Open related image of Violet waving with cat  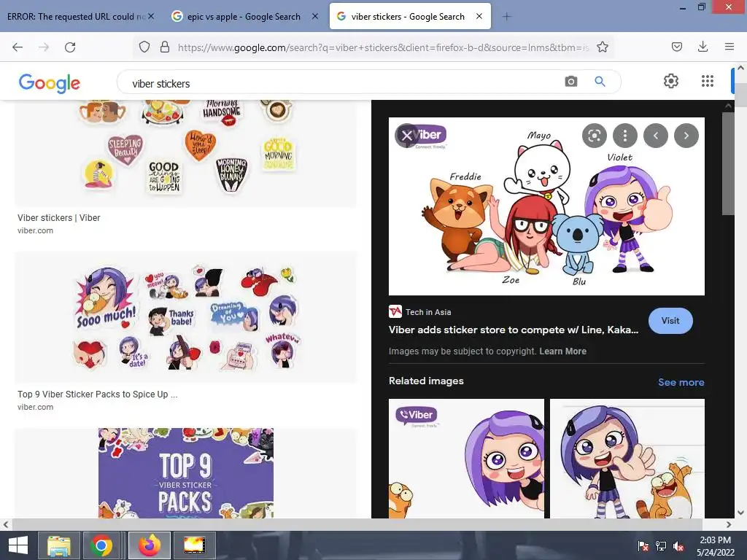(627, 459)
